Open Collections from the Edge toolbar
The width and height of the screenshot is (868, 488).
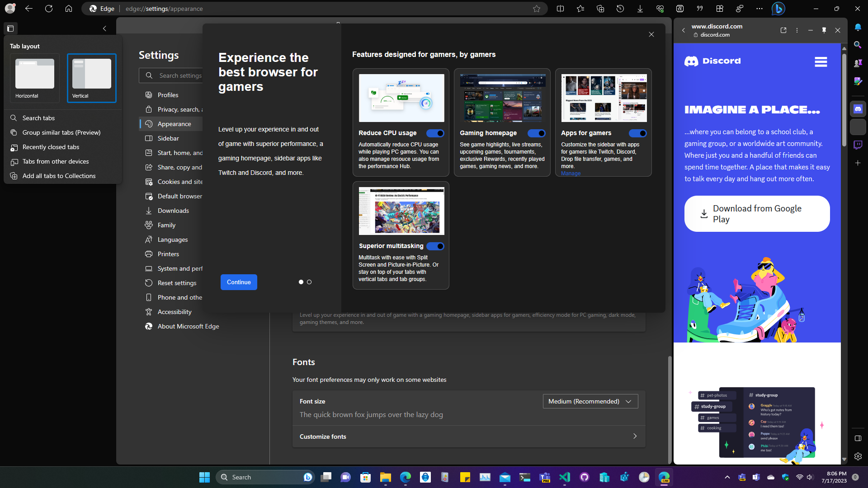[x=600, y=9]
